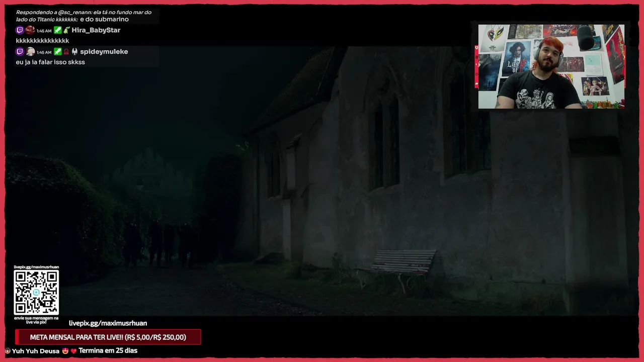
Task: Click the red heart emoji in the ticker
Action: pos(73,351)
